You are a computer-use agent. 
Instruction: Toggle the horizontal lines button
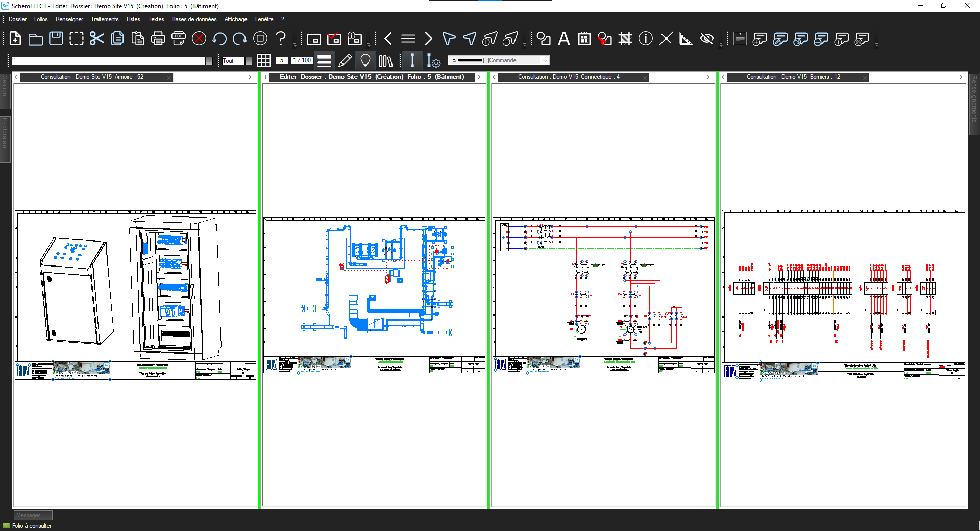(325, 61)
